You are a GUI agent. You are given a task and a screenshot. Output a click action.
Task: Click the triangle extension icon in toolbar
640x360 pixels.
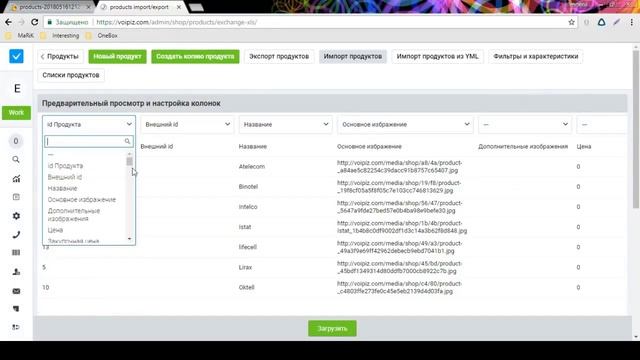[602, 22]
